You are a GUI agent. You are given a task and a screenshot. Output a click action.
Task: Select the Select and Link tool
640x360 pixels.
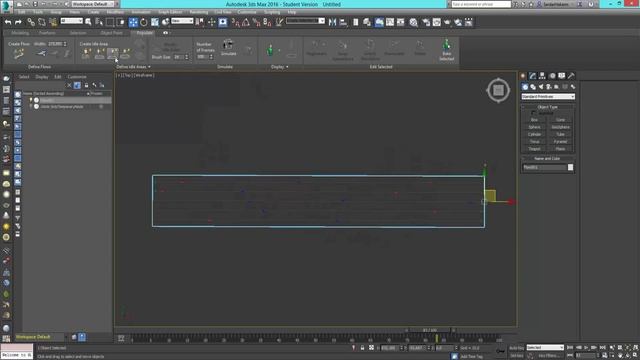point(31,22)
